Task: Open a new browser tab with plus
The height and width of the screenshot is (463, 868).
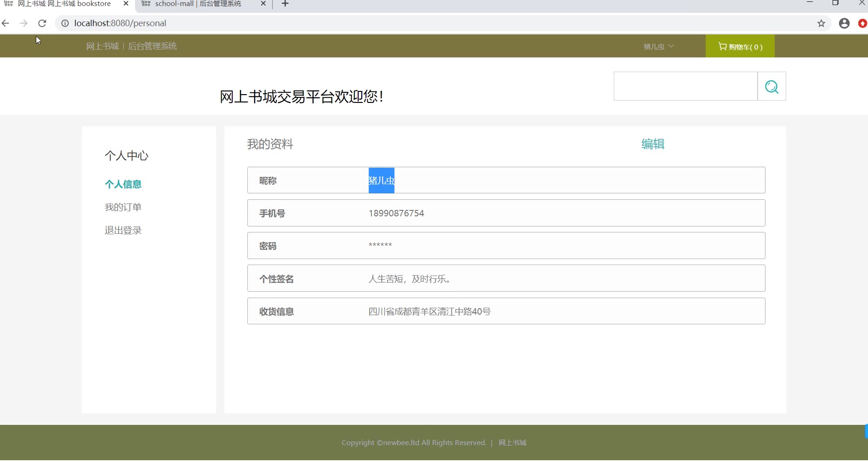Action: coord(285,4)
